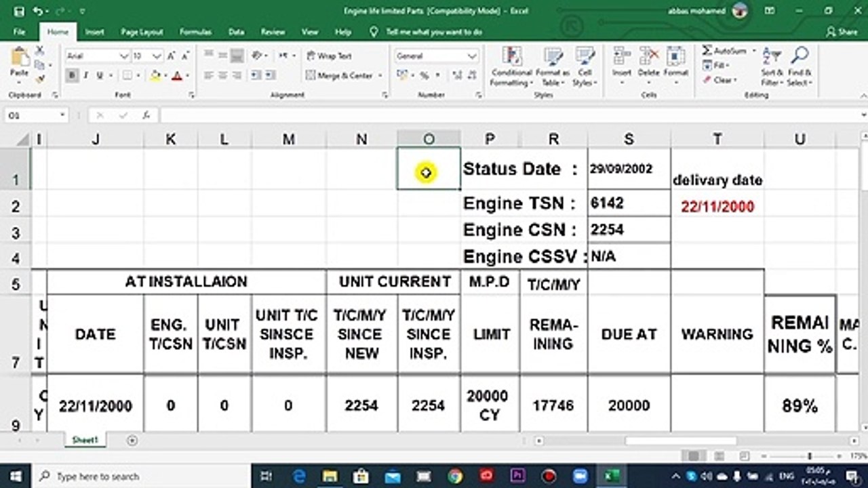
Task: Open Conditional Formatting menu
Action: 511,67
